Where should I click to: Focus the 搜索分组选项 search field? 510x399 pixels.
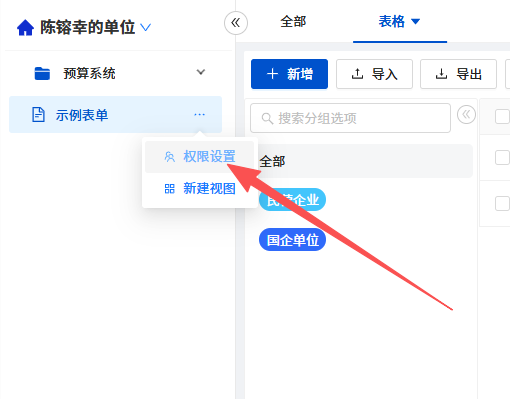(x=350, y=118)
